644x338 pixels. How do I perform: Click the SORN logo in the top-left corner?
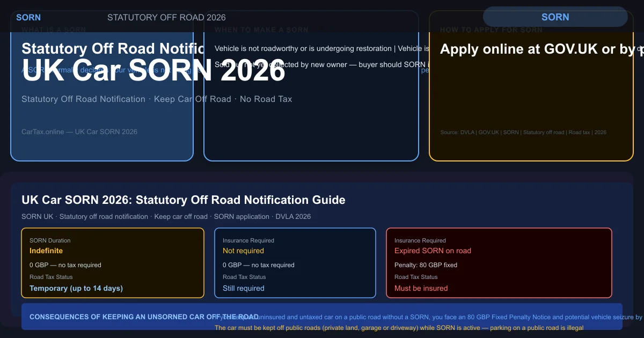pos(28,17)
